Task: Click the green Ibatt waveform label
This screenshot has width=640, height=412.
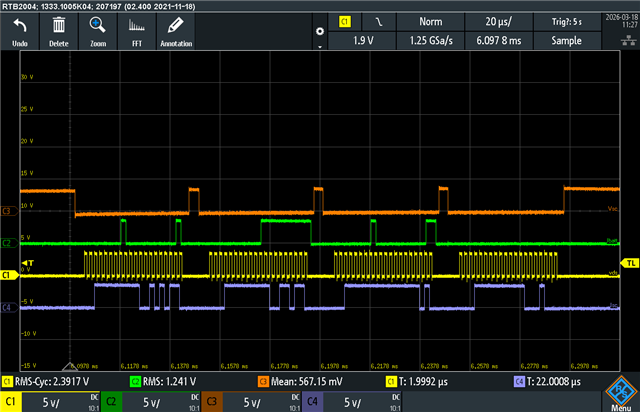Action: (612, 241)
